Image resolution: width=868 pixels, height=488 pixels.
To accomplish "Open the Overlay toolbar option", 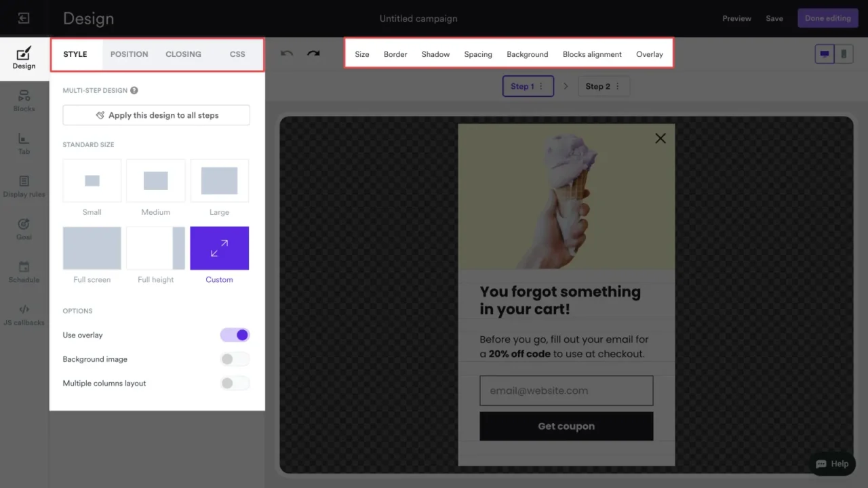I will (650, 54).
